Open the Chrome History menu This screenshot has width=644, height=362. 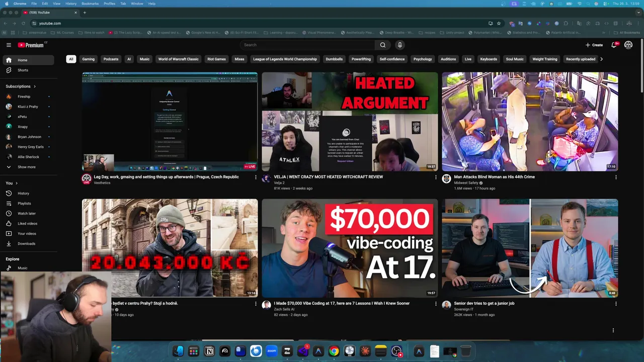pyautogui.click(x=71, y=4)
